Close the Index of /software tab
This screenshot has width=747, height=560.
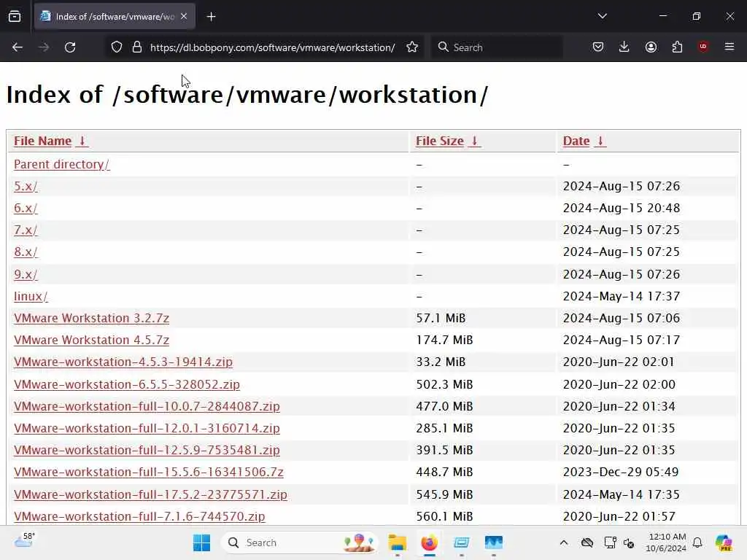(184, 16)
